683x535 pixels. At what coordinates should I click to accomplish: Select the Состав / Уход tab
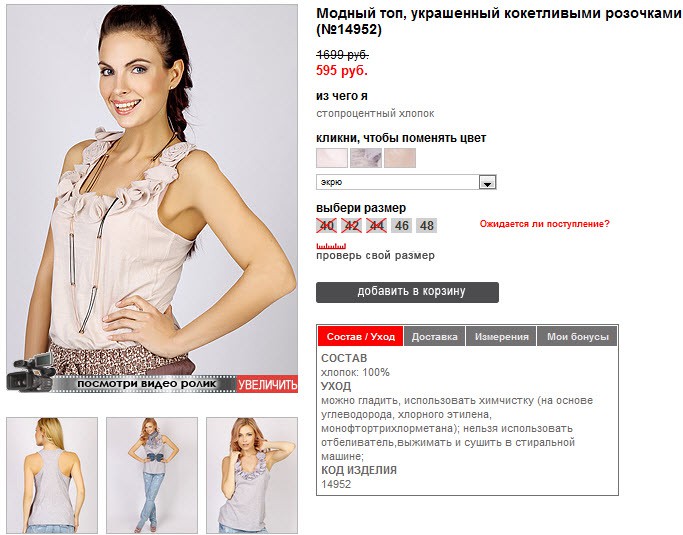coord(361,336)
